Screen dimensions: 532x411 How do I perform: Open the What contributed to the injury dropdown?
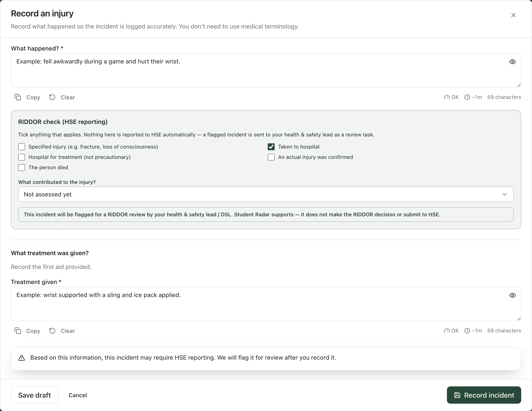click(266, 194)
